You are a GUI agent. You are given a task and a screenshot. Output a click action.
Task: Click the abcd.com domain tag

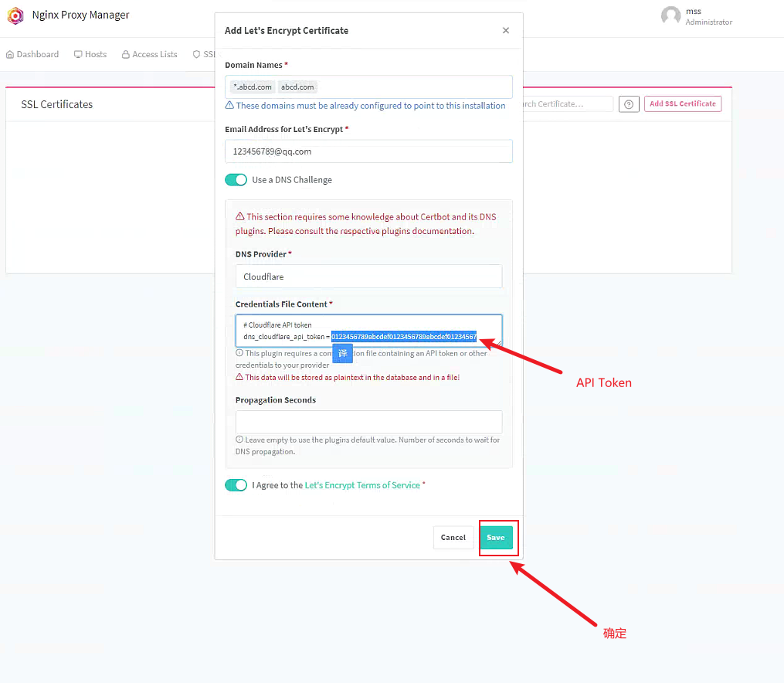pos(297,87)
